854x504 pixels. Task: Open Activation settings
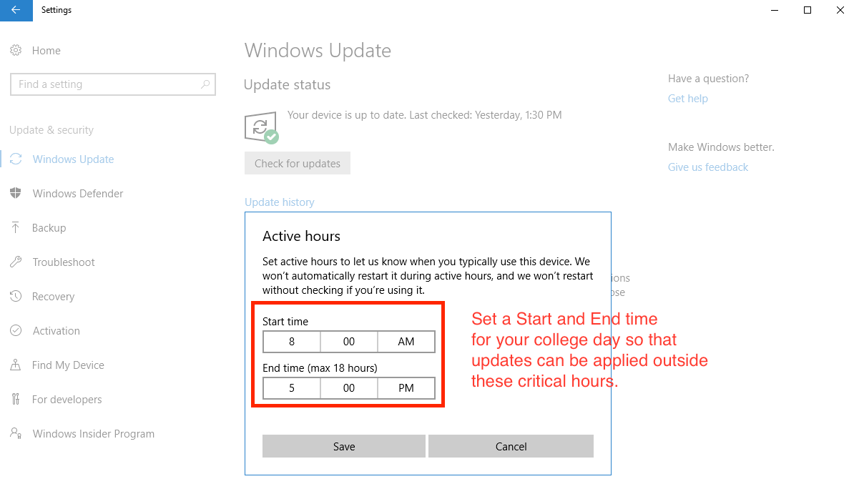tap(56, 331)
